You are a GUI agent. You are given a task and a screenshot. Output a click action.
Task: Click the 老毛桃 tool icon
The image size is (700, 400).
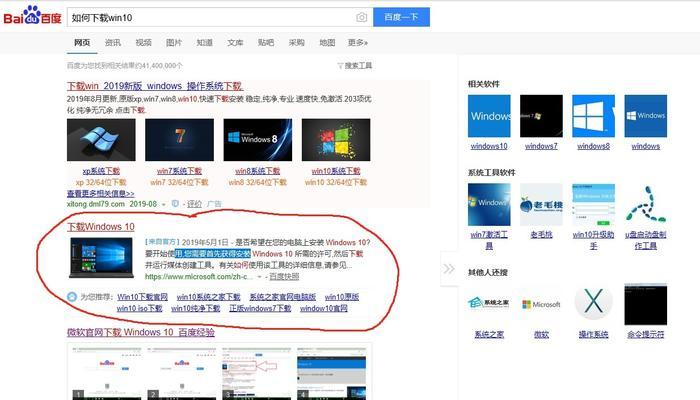(x=542, y=204)
